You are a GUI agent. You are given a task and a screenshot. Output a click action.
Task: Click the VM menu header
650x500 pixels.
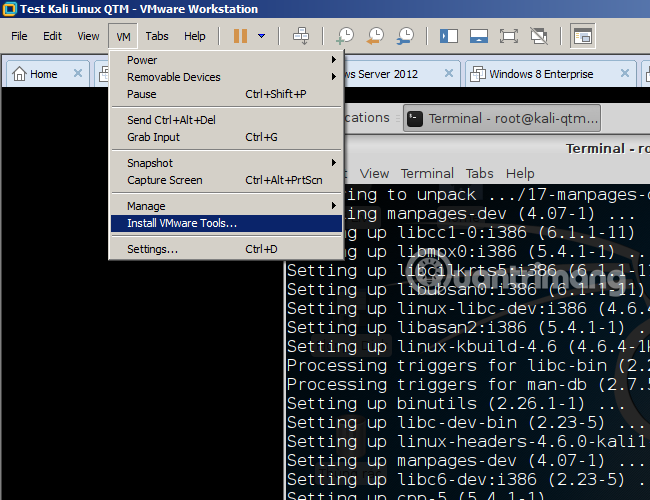(123, 36)
